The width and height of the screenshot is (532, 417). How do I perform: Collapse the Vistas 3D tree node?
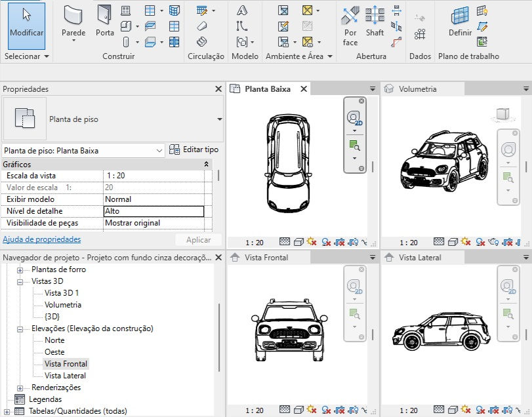click(20, 282)
